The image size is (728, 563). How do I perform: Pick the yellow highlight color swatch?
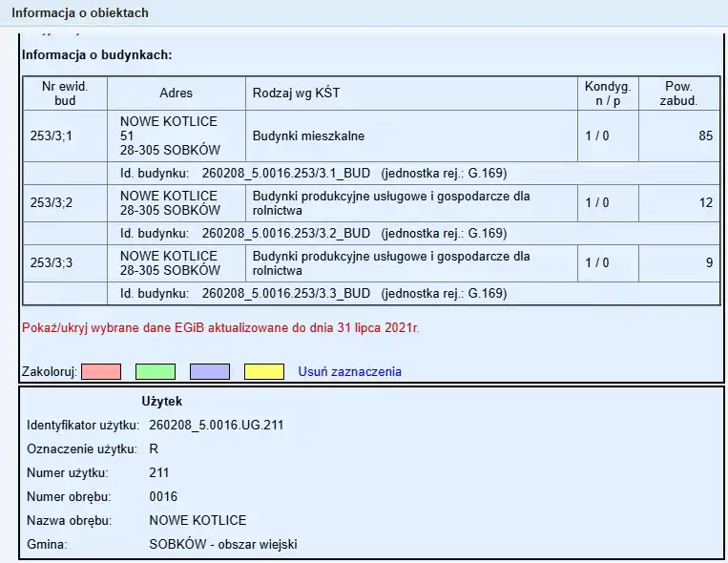point(263,372)
